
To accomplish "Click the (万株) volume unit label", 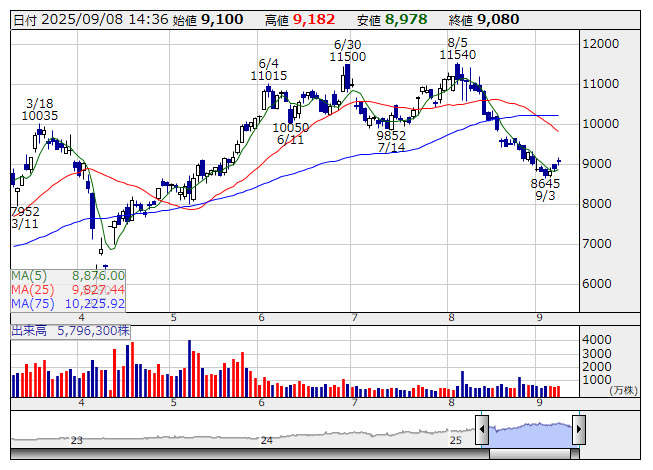I will 623,390.
